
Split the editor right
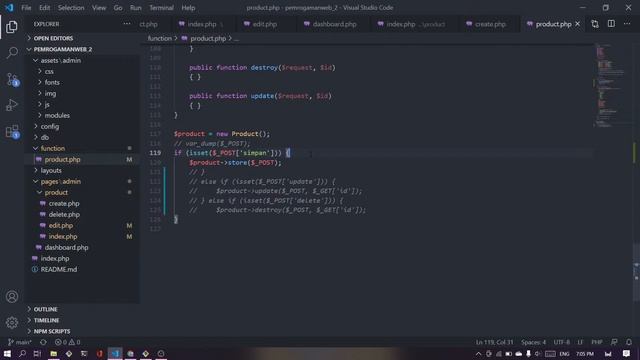point(611,24)
